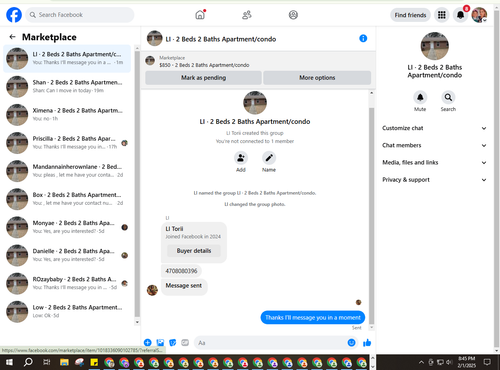Click the taskbar clock
500x370 pixels.
pyautogui.click(x=467, y=362)
